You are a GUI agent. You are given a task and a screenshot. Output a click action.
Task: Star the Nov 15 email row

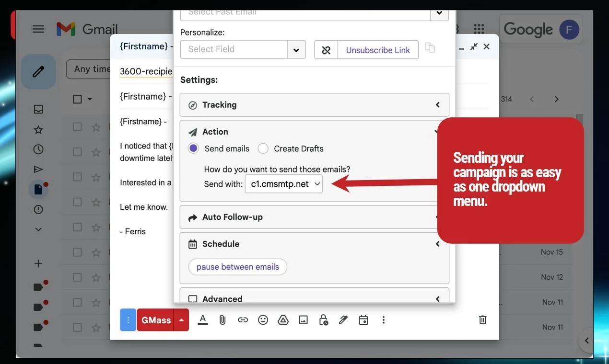(96, 252)
